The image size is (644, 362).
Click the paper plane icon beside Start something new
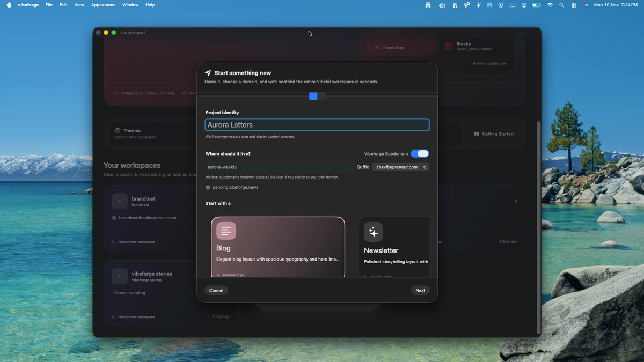pos(208,73)
